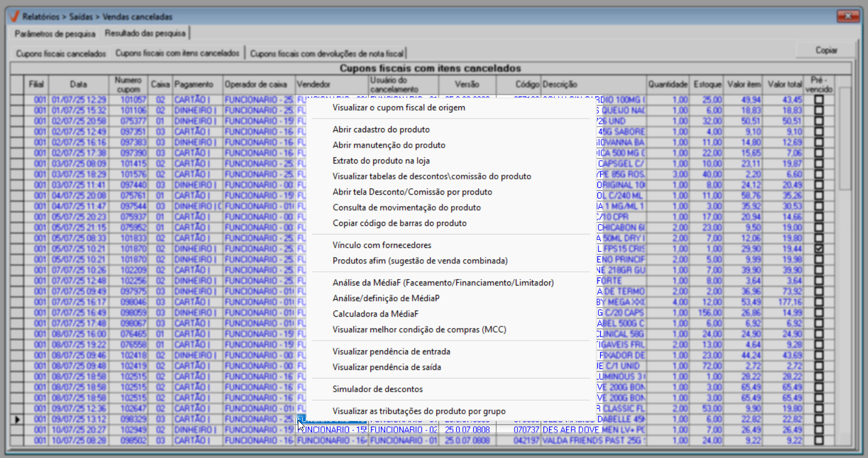Tick Pré-vencido checkbox for coupon 098502 row
This screenshot has width=868, height=458.
[x=819, y=440]
